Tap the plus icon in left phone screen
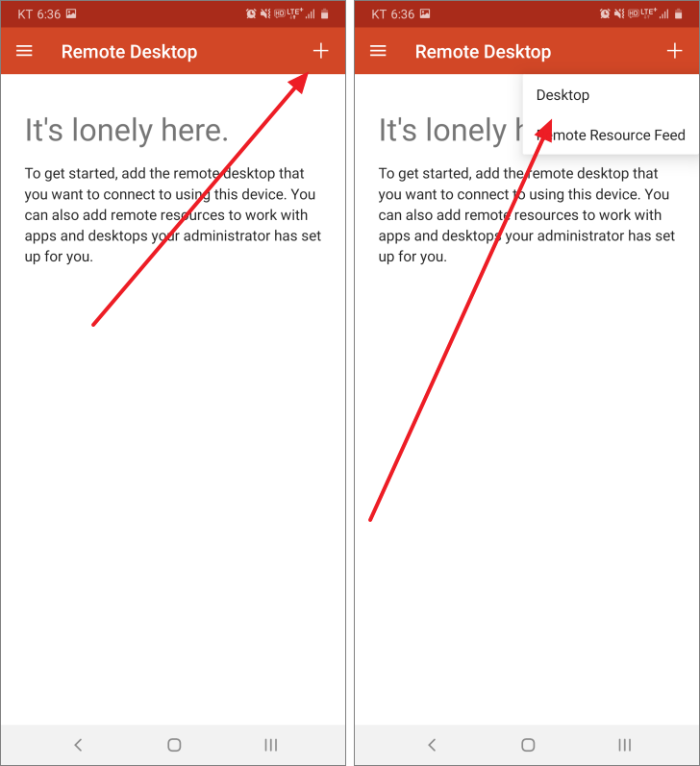 pos(320,51)
